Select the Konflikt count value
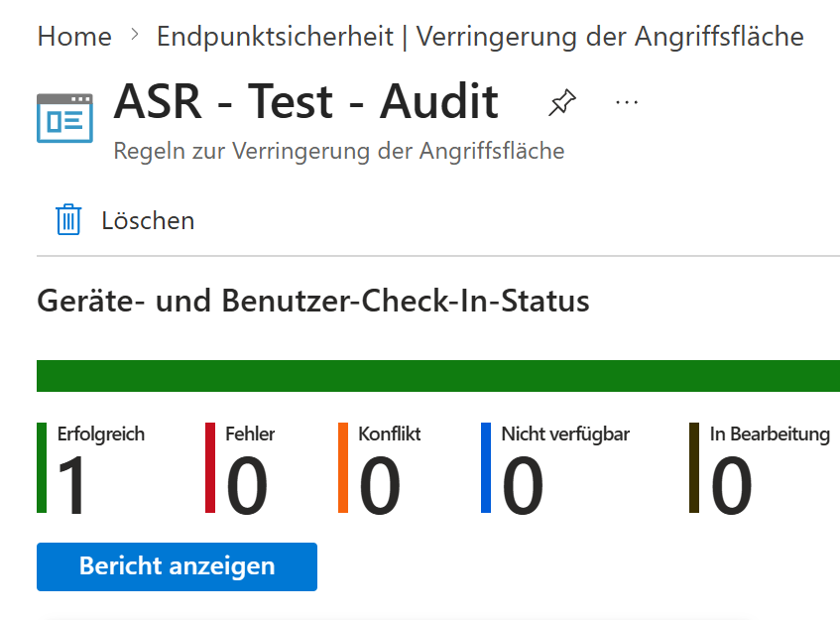The width and height of the screenshot is (840, 620). (x=380, y=486)
